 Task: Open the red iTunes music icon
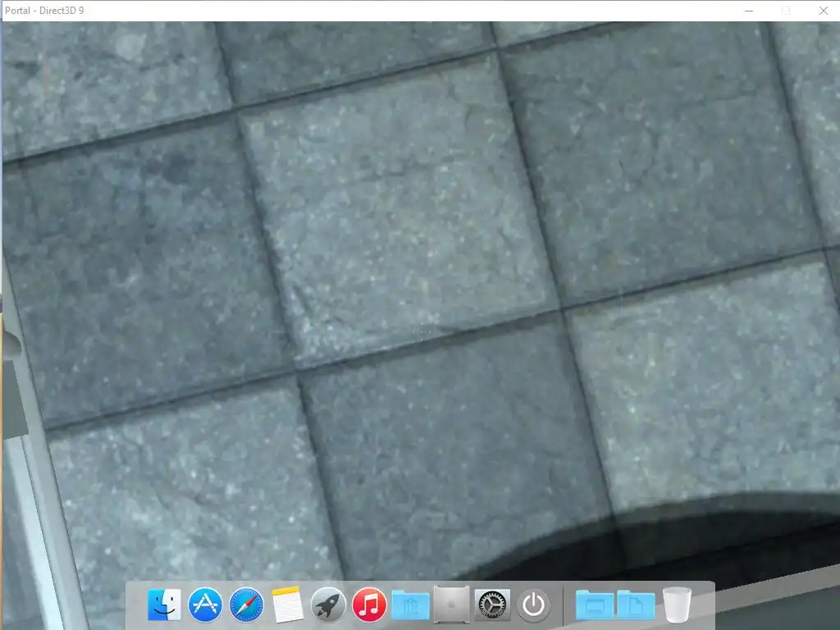[369, 605]
